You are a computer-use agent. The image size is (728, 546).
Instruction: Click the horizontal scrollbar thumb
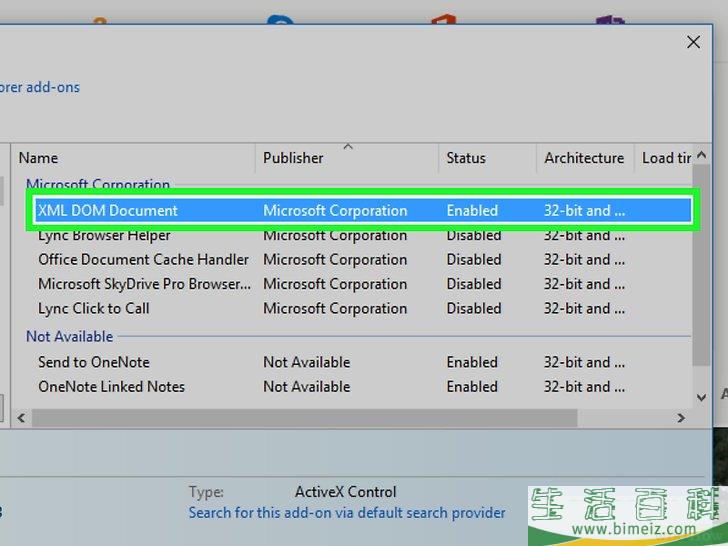(305, 418)
